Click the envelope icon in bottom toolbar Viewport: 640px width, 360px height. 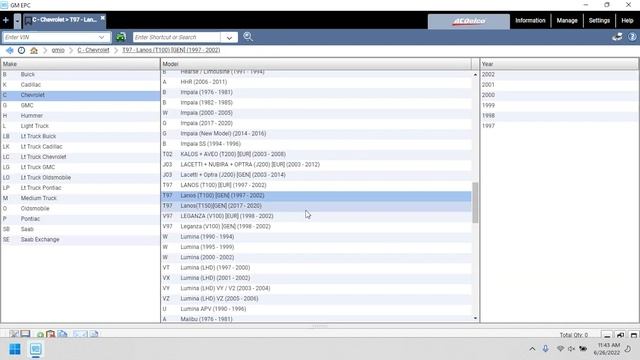click(80, 334)
